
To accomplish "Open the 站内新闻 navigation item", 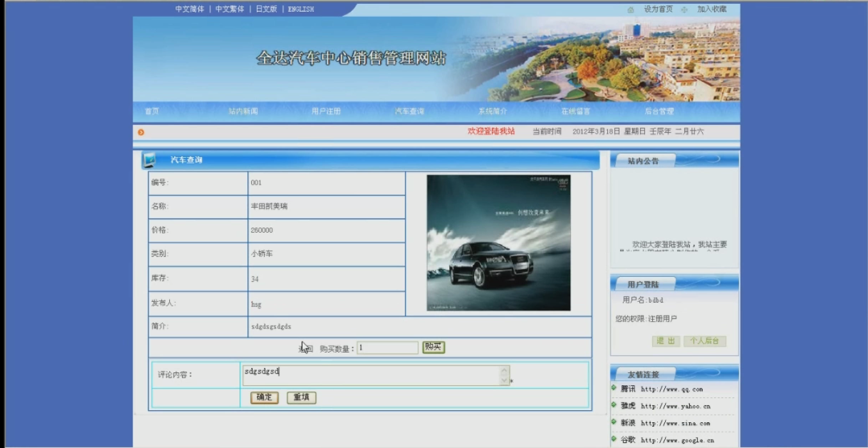I will [x=243, y=112].
